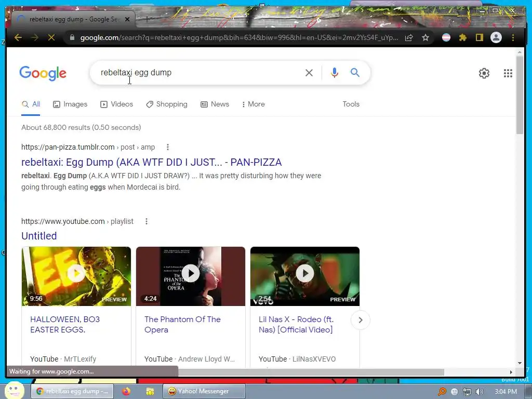Open options for youtube playlist result
Viewport: 532px width, 399px height.
point(146,221)
